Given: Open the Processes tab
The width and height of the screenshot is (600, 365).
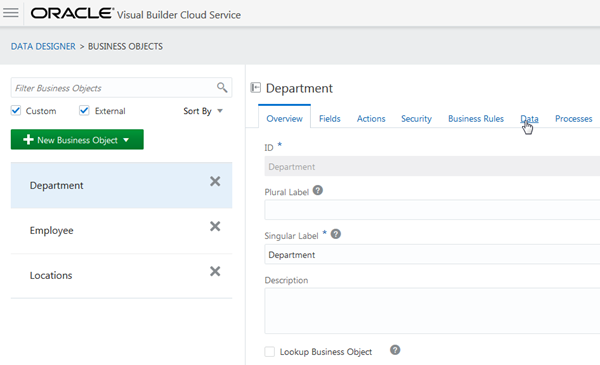Looking at the screenshot, I should coord(573,119).
